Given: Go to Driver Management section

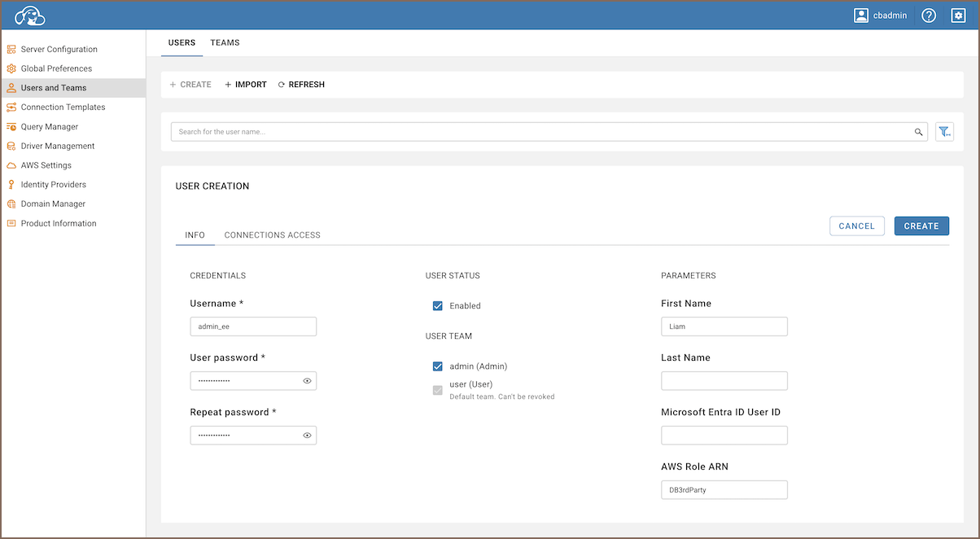Looking at the screenshot, I should pos(57,146).
